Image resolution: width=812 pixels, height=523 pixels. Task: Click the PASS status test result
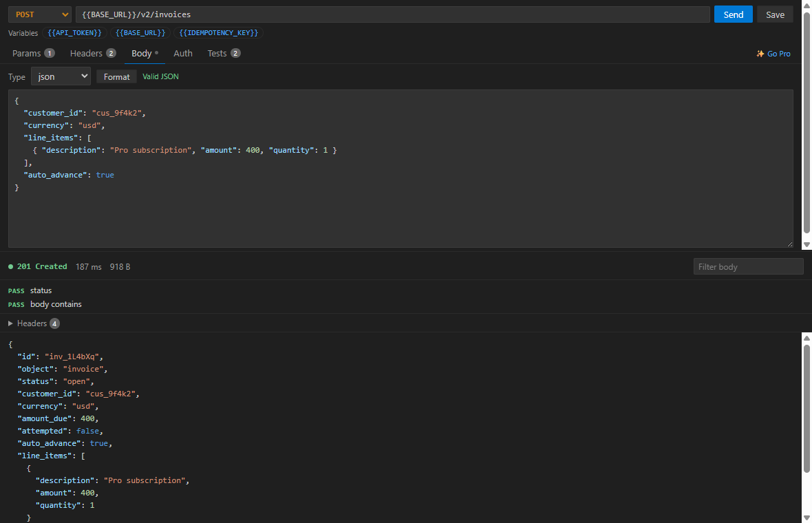click(x=30, y=290)
